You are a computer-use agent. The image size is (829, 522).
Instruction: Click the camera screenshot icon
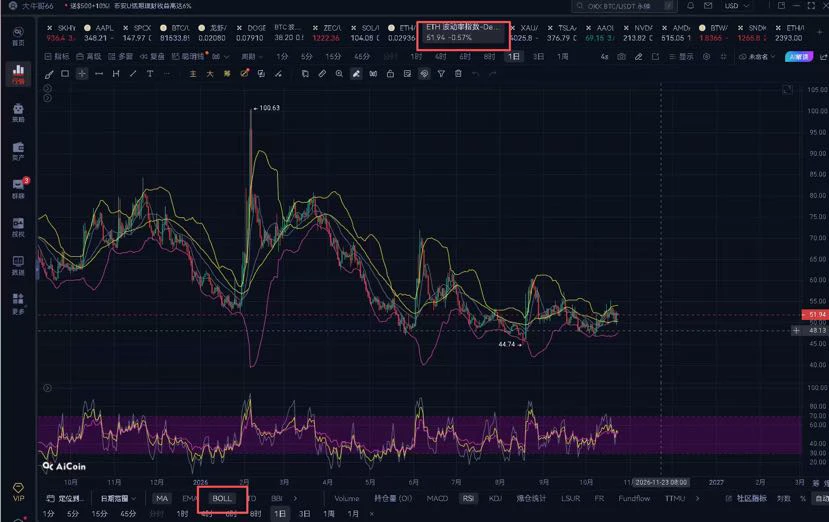(x=621, y=56)
